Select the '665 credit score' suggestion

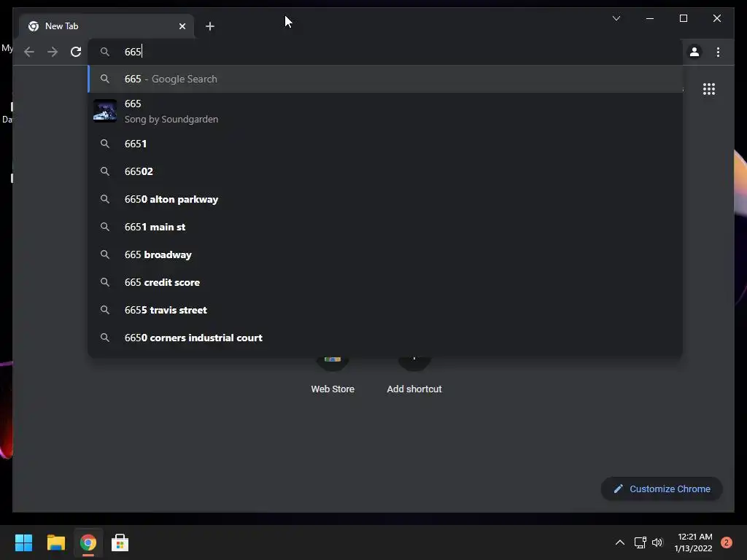pos(385,282)
